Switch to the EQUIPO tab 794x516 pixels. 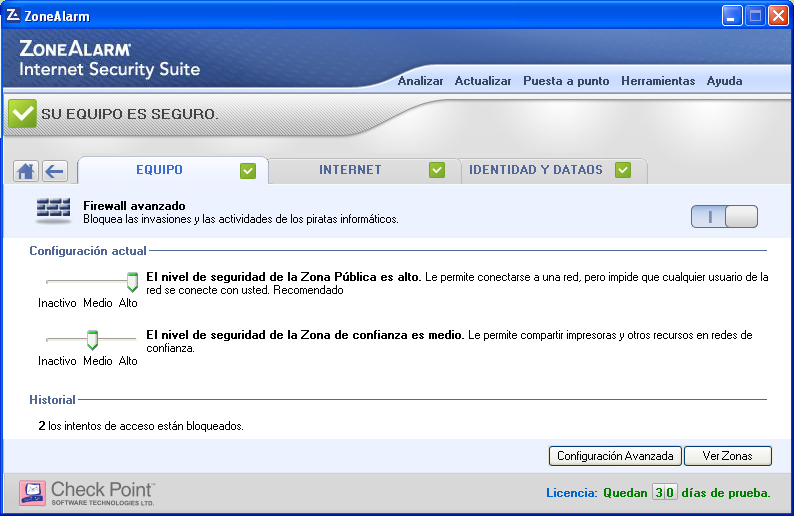[173, 170]
